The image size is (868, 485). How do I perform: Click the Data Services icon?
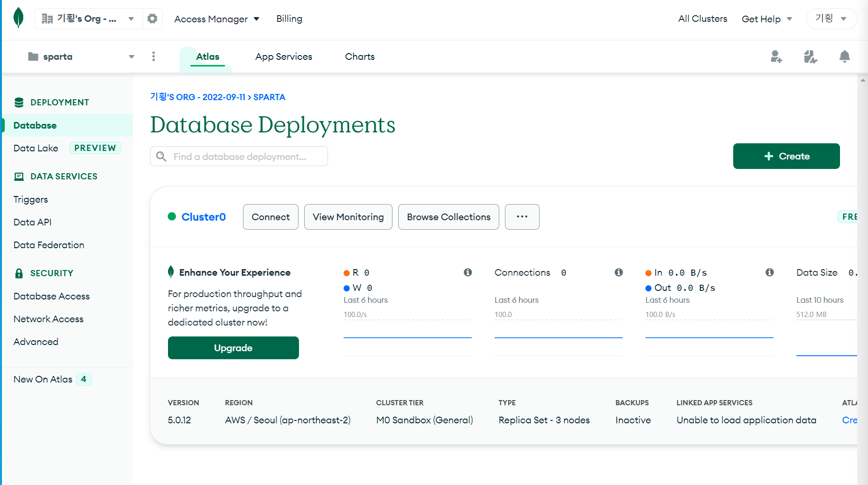click(19, 177)
